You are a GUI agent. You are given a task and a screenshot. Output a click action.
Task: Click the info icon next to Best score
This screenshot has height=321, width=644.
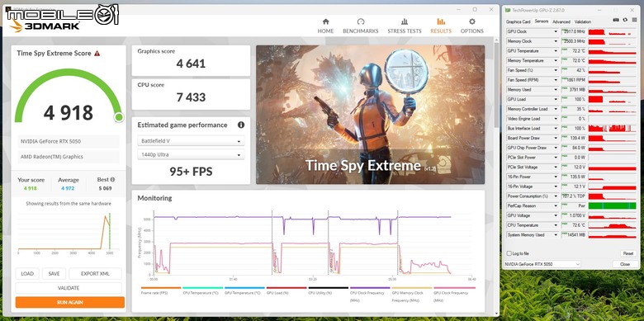pos(112,180)
